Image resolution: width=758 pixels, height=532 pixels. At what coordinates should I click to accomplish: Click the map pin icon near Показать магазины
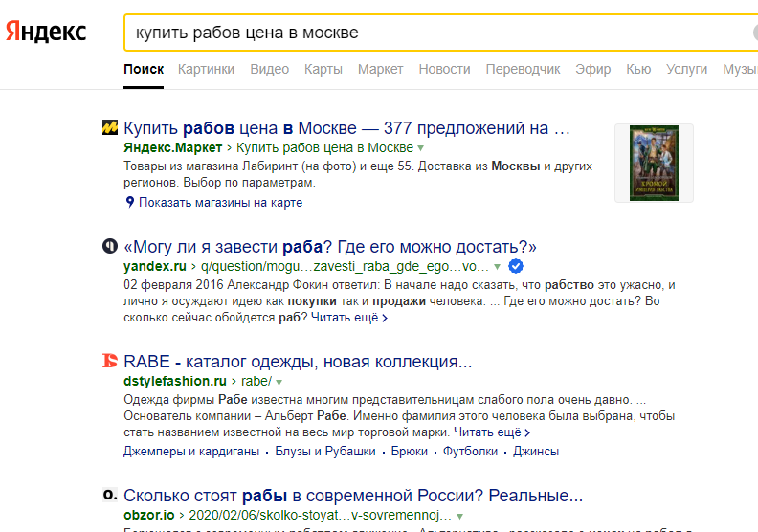129,202
